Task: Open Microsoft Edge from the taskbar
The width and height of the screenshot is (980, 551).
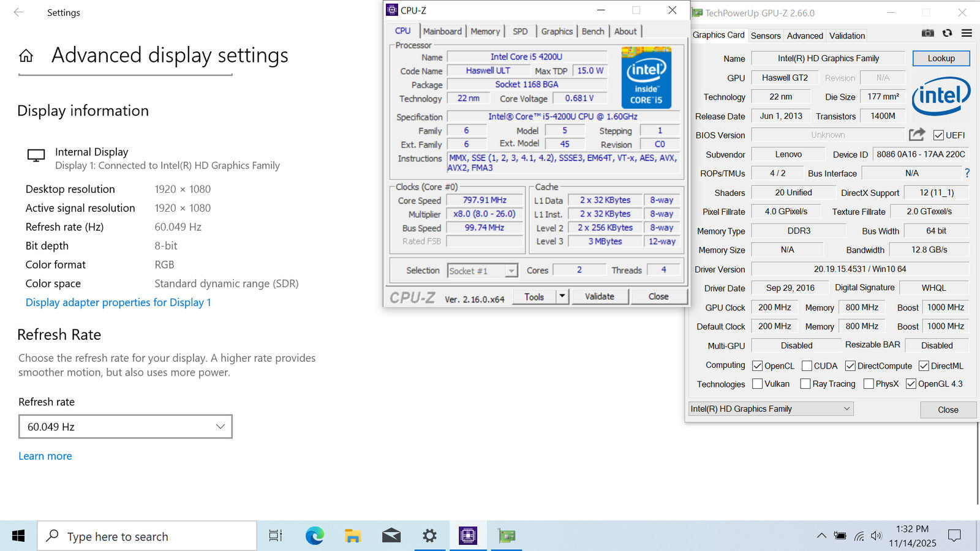Action: tap(315, 536)
